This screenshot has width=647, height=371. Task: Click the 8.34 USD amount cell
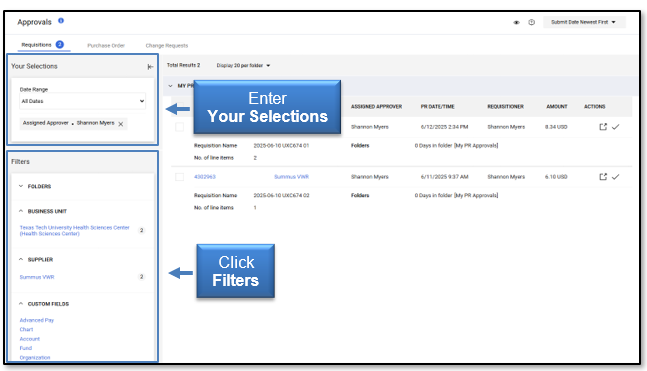tap(556, 127)
